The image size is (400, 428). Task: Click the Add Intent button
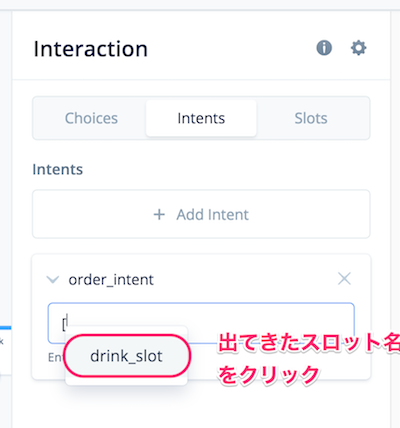pos(201,214)
